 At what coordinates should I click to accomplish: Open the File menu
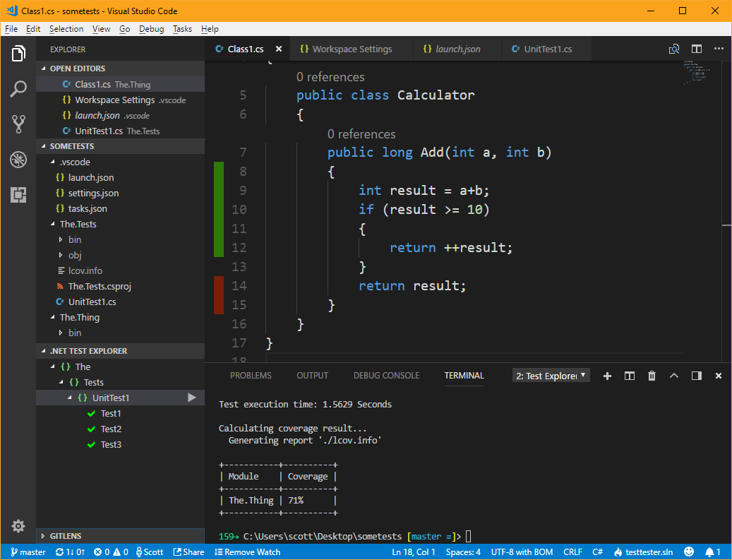tap(11, 29)
